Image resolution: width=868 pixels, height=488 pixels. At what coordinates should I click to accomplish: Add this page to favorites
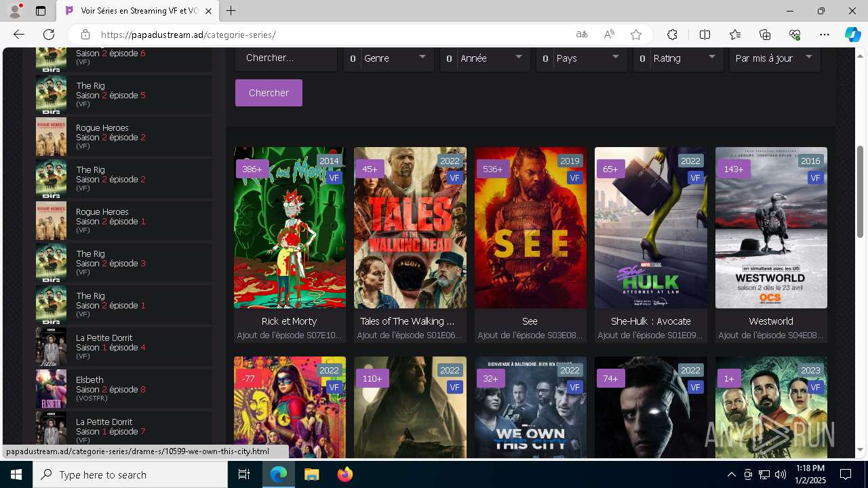[x=635, y=35]
